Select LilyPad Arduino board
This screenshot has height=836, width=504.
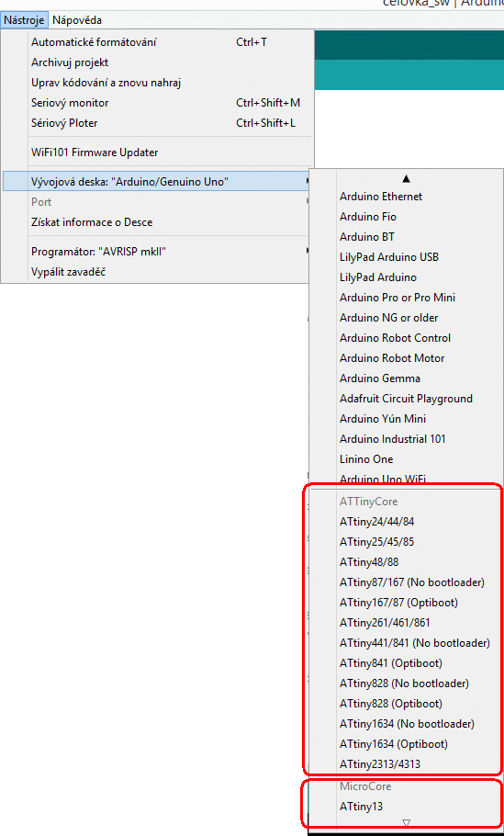coord(406,277)
